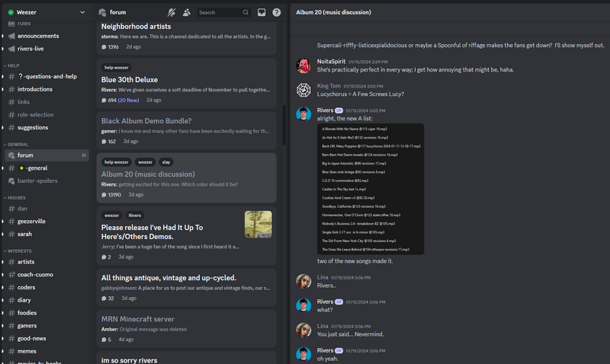Toggle the member list visibility icon
The width and height of the screenshot is (610, 364).
tap(187, 12)
